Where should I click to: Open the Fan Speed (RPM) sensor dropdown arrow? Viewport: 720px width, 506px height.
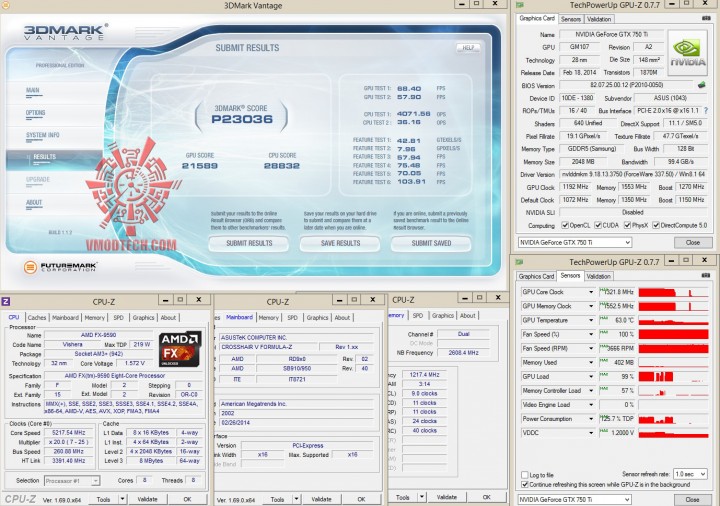(x=591, y=349)
